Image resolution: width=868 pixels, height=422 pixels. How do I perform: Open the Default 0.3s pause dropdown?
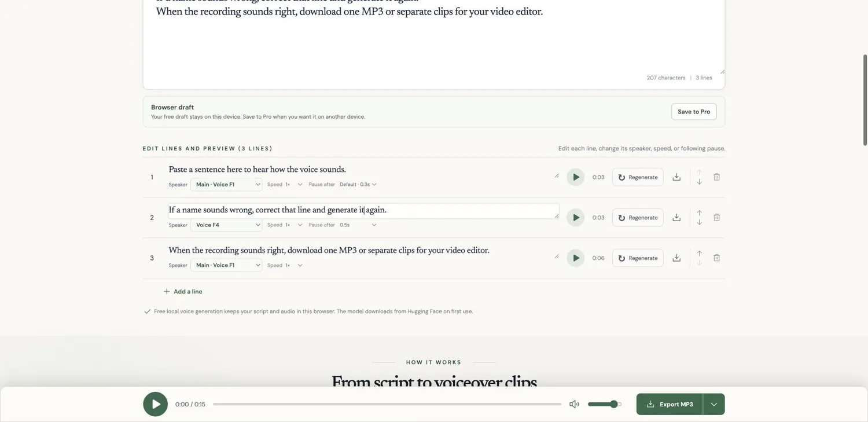pyautogui.click(x=358, y=185)
